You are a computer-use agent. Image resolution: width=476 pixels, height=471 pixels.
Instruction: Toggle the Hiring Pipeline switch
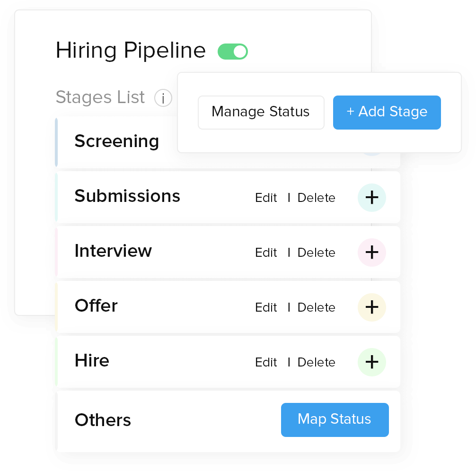233,52
